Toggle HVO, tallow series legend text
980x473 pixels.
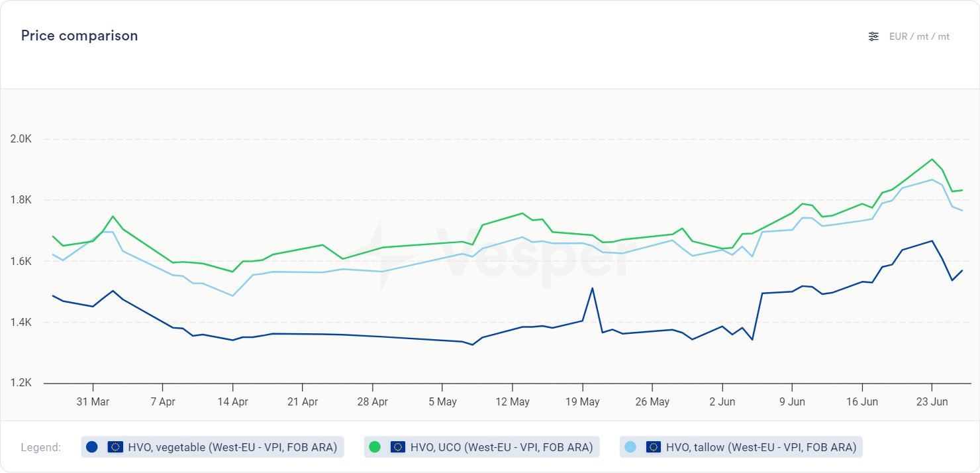(761, 447)
